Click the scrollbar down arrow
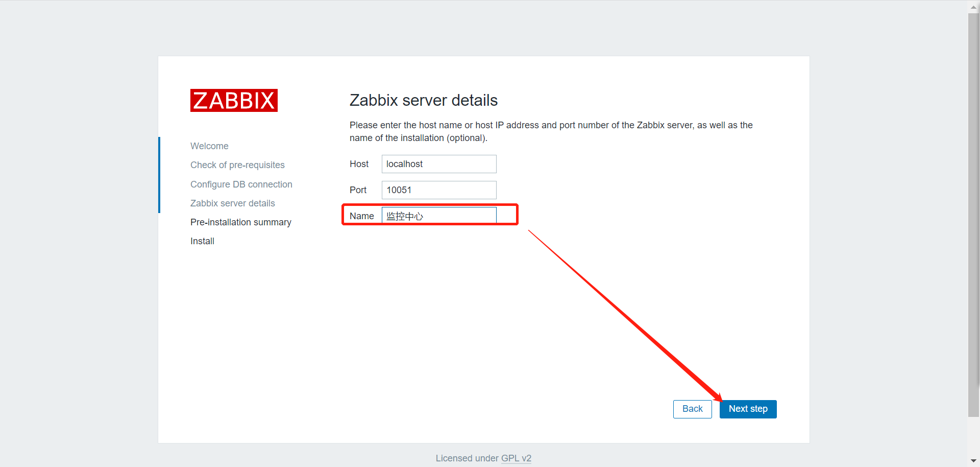Viewport: 980px width, 467px height. point(974,460)
